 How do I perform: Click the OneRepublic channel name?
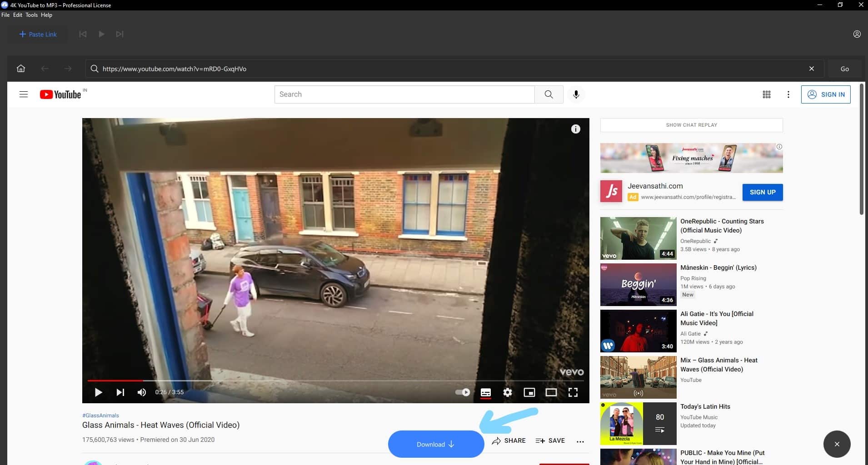[695, 241]
